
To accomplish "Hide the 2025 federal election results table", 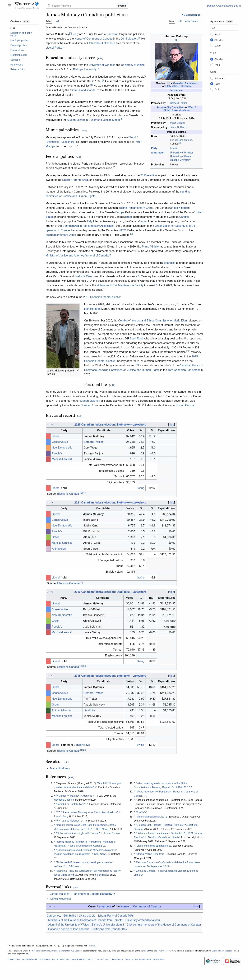I will pos(171,424).
